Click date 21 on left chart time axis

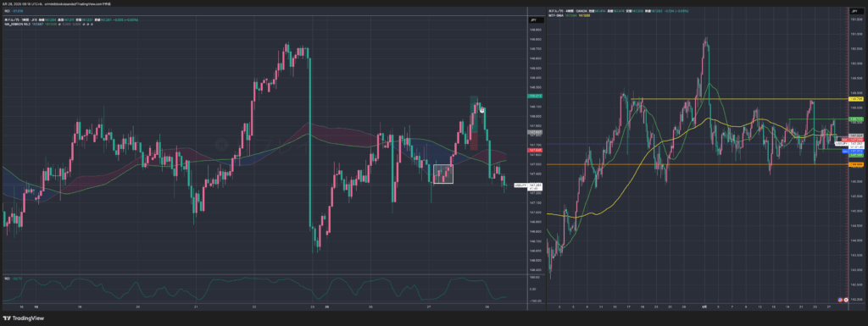click(196, 307)
